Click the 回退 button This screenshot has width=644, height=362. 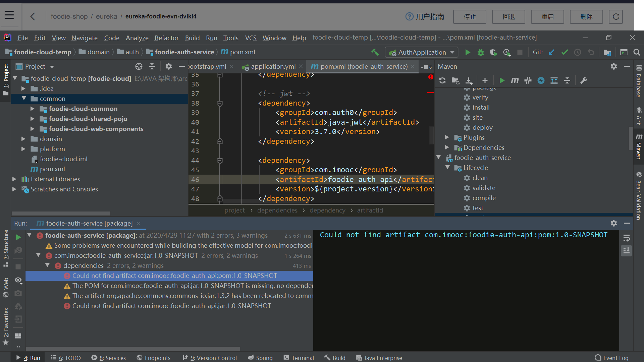click(508, 16)
